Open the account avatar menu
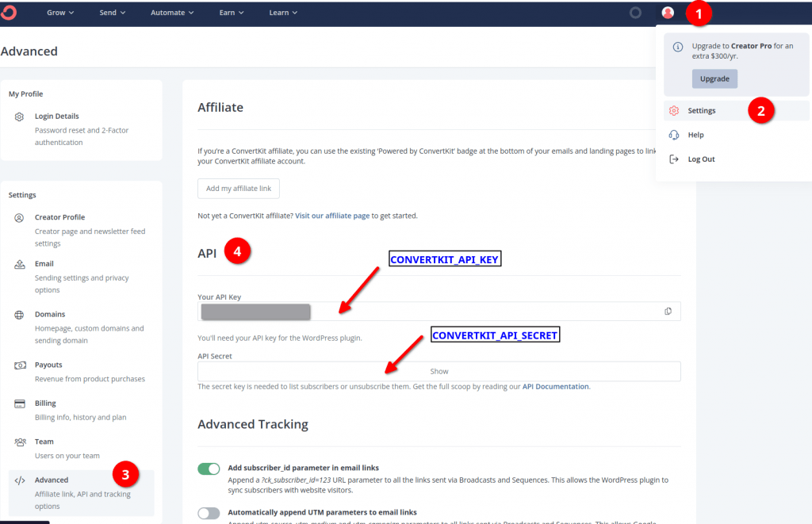 [668, 13]
